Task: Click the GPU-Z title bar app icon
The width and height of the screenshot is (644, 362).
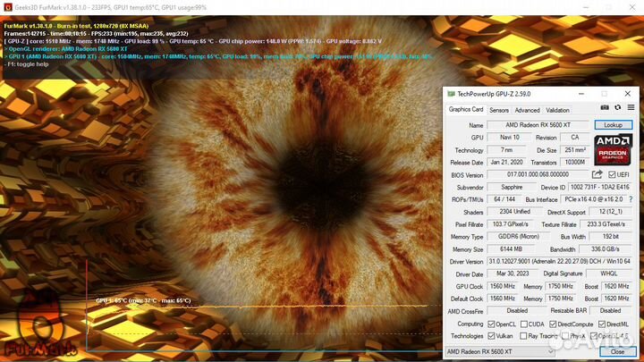Action: click(451, 94)
